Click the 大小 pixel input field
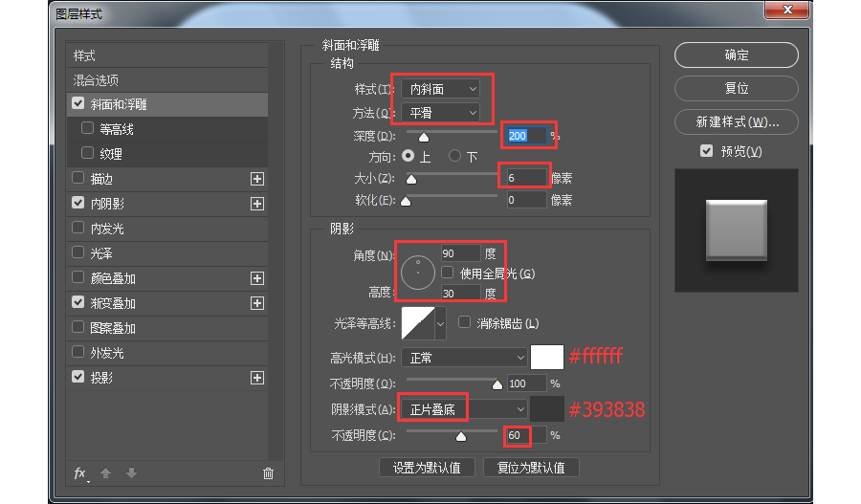 tap(526, 178)
